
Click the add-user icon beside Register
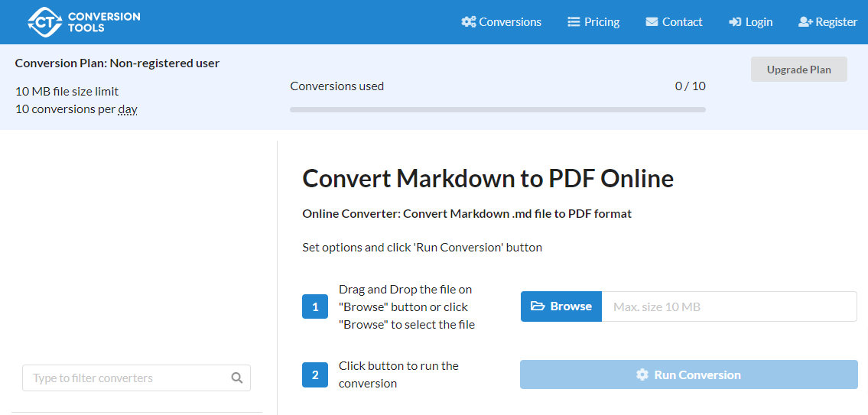[x=805, y=22]
